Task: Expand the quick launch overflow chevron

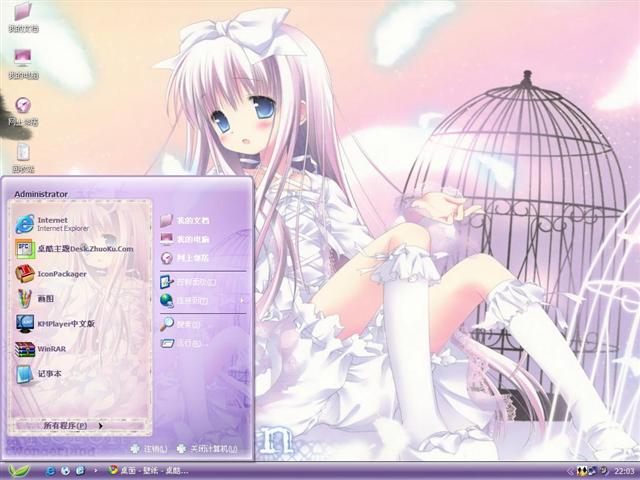Action: 96,470
